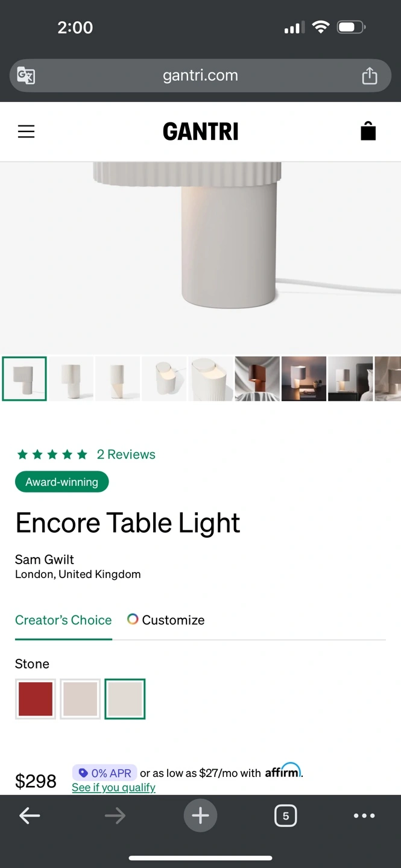View the rust-colored lamp thumbnail

pos(257,379)
